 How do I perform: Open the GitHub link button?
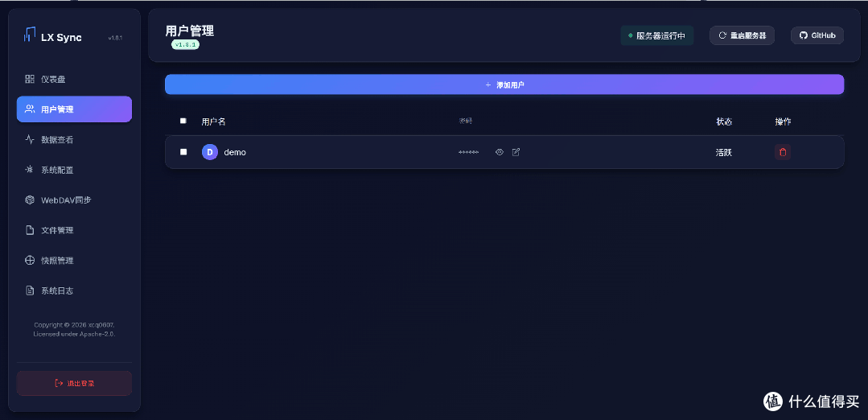point(817,35)
